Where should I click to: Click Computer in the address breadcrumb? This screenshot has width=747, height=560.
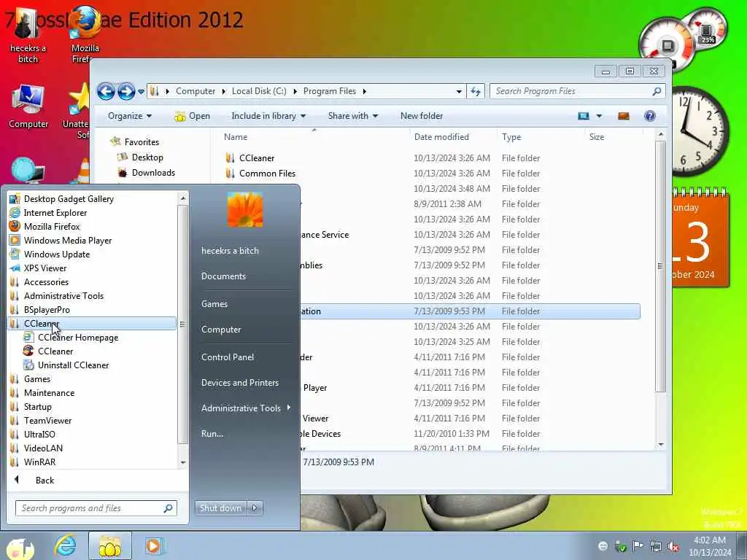pyautogui.click(x=196, y=91)
